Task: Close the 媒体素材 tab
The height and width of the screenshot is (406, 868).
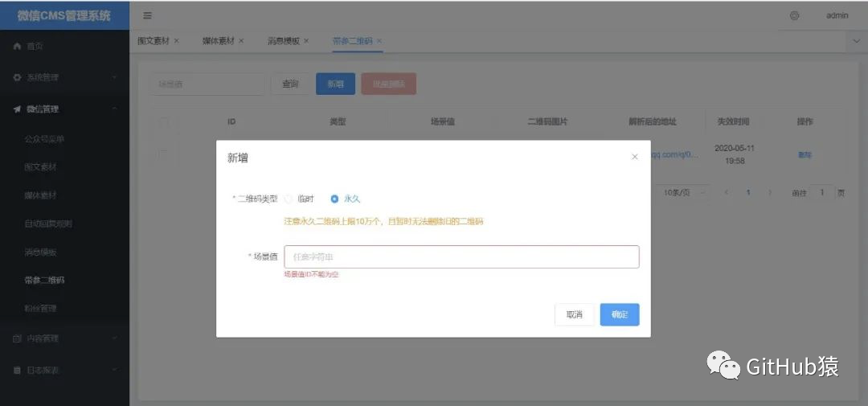Action: (241, 41)
